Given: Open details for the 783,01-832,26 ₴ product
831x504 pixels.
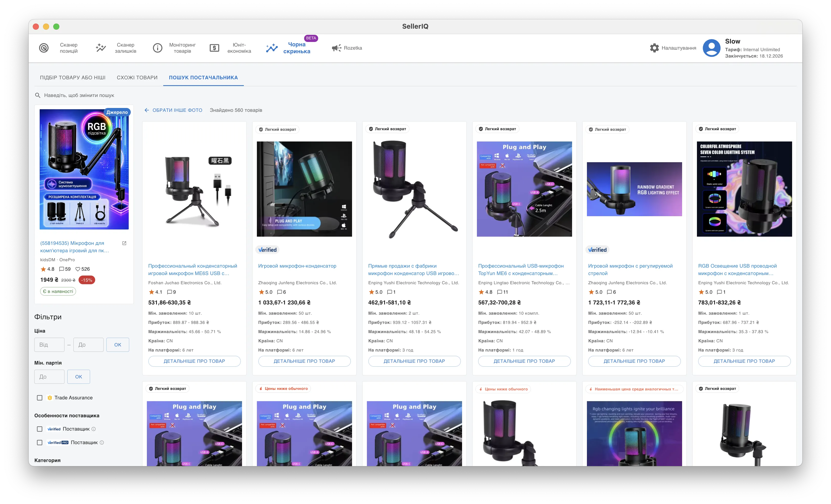Looking at the screenshot, I should click(744, 361).
